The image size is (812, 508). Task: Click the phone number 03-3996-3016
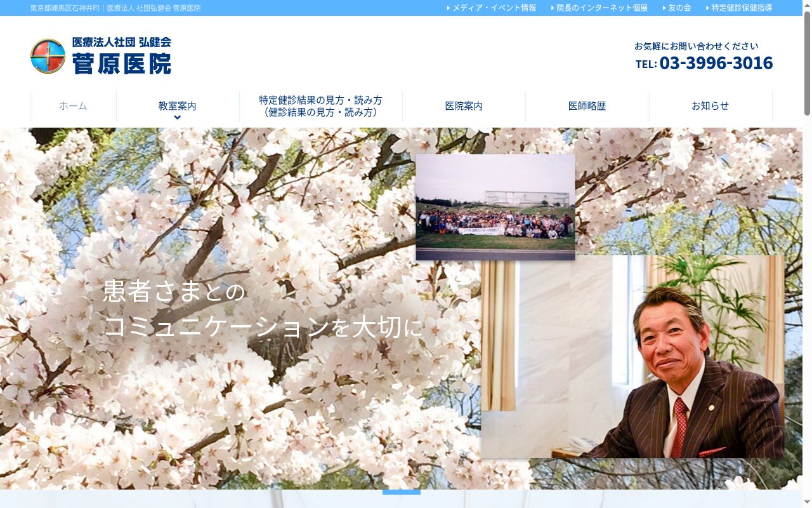coord(716,63)
